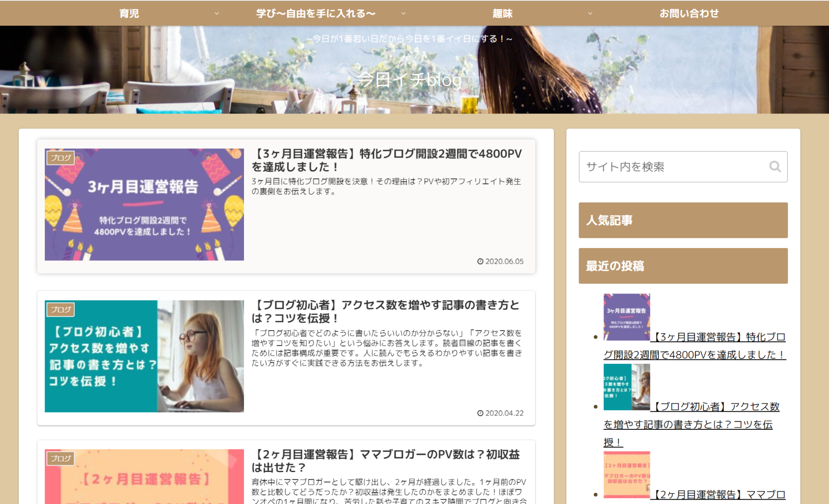Expand the 趣味 dropdown chevron
Screen dimensions: 829x504
(590, 13)
